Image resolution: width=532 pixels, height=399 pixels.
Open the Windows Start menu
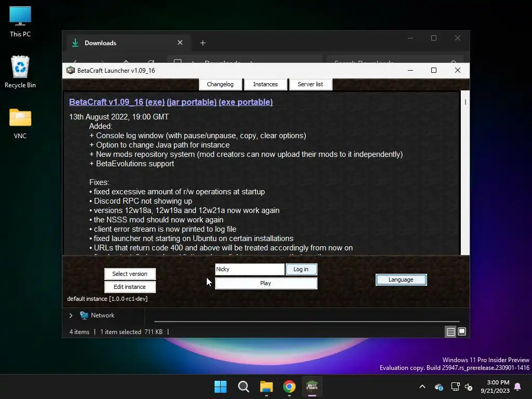(220, 387)
